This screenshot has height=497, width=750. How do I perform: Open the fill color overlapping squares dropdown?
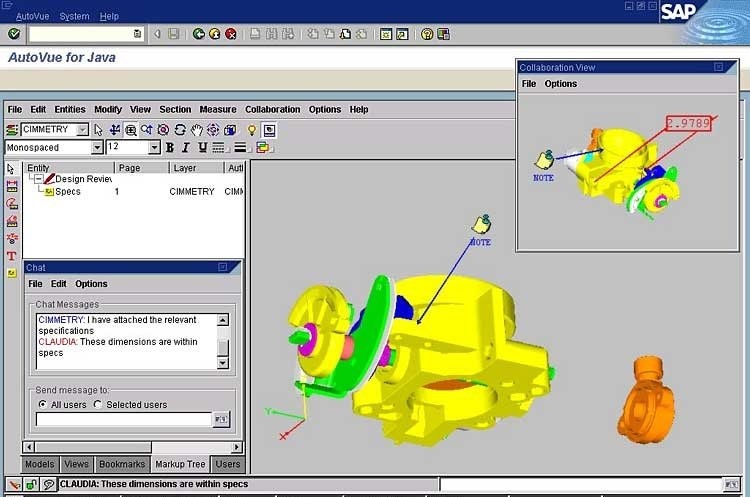coord(264,148)
